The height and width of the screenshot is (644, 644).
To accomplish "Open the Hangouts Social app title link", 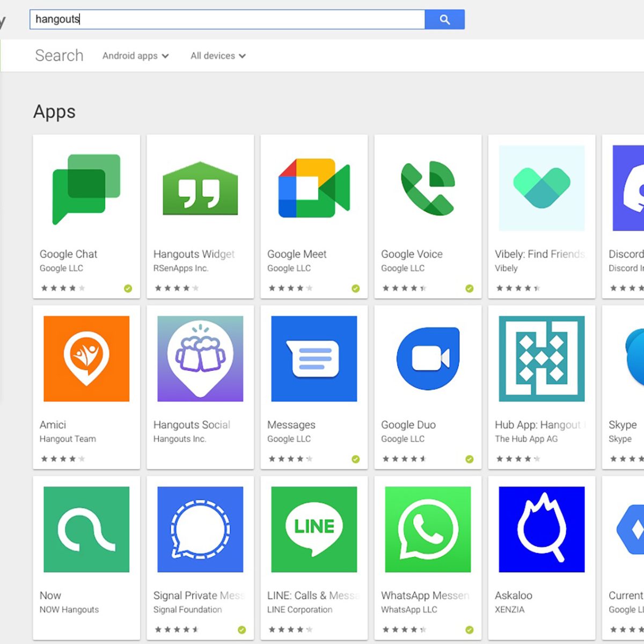I will coord(192,425).
